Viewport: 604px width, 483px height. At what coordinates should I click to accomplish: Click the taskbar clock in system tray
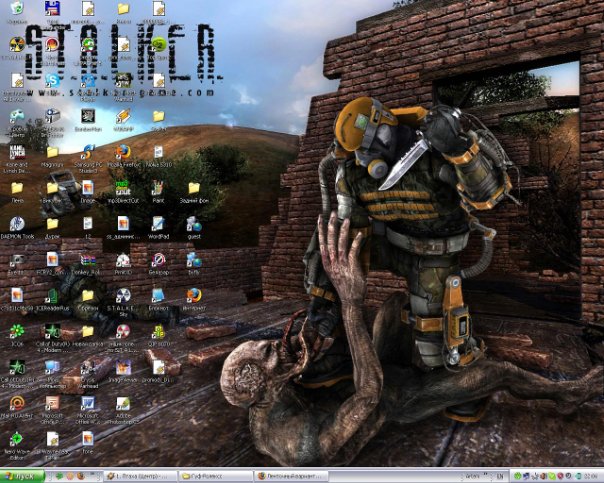[x=590, y=476]
